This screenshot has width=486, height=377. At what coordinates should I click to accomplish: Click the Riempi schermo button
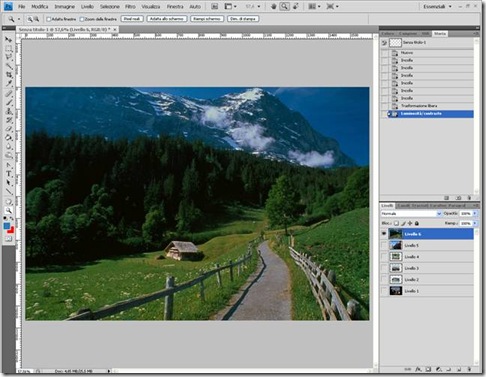tap(207, 19)
